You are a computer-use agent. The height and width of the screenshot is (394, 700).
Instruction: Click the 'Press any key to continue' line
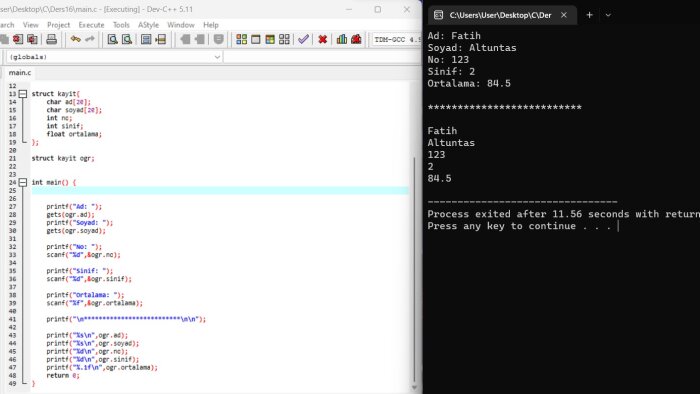point(519,226)
